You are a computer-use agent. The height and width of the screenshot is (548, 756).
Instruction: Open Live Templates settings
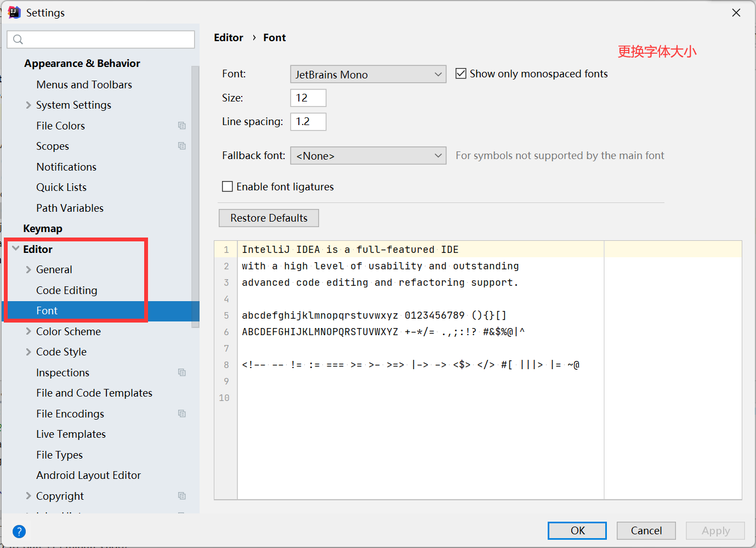[x=71, y=434]
